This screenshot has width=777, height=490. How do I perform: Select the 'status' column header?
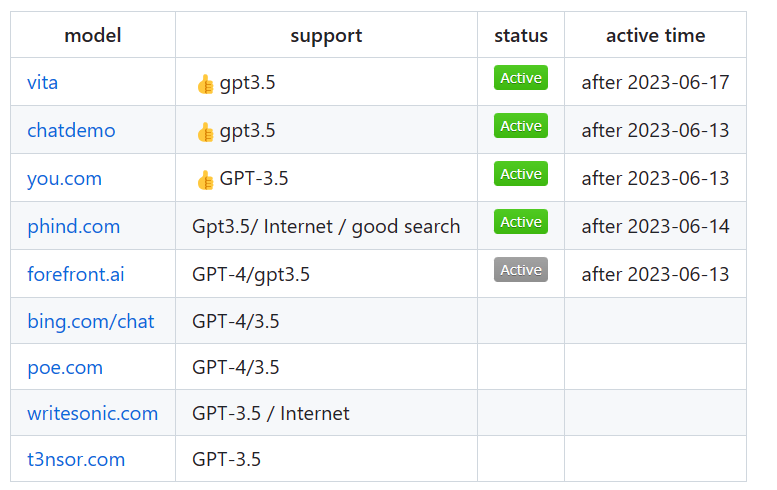click(x=521, y=36)
